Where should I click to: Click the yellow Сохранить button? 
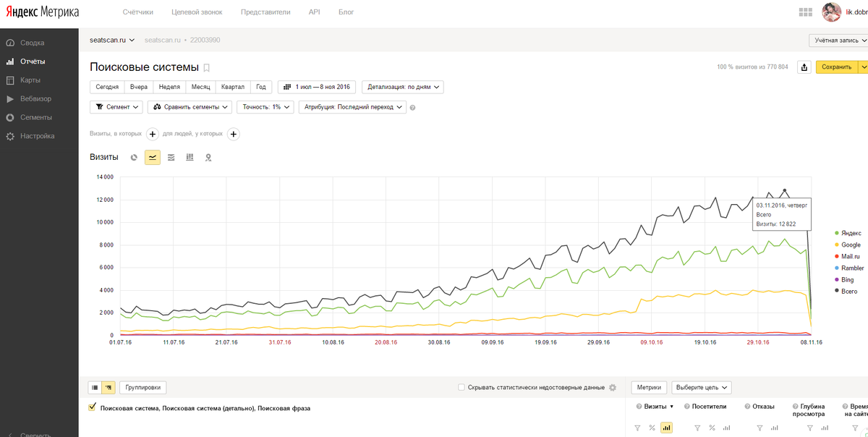pyautogui.click(x=837, y=67)
